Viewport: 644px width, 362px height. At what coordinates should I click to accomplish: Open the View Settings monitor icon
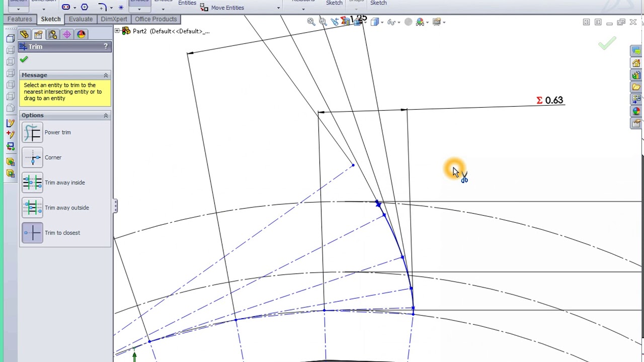436,22
